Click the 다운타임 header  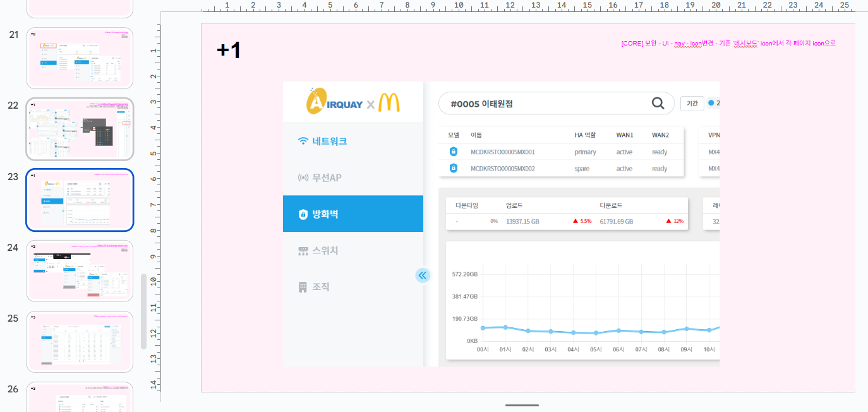[467, 205]
